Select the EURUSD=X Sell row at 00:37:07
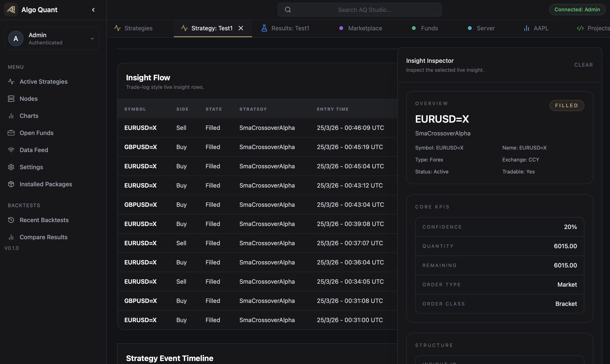 point(257,243)
